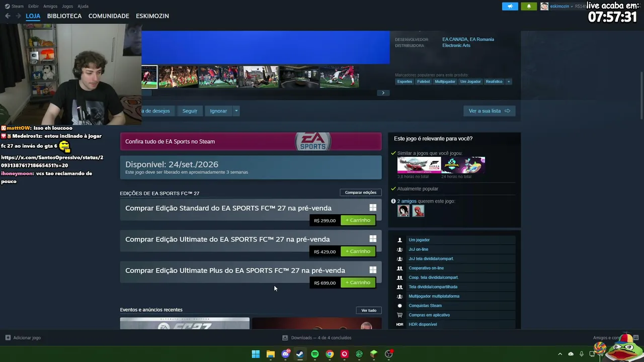Click the Adicionar jogo plus icon
Screen dimensions: 644x362
[x=8, y=338]
